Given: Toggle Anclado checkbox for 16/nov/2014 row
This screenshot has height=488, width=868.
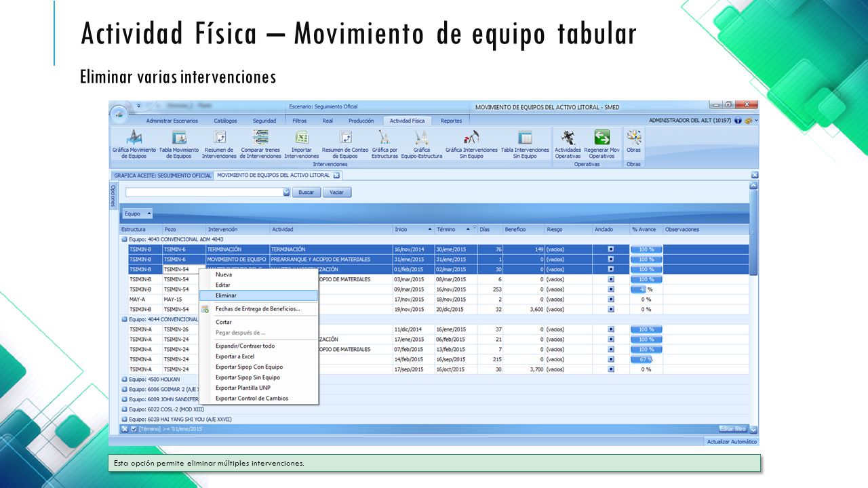Looking at the screenshot, I should click(x=611, y=249).
